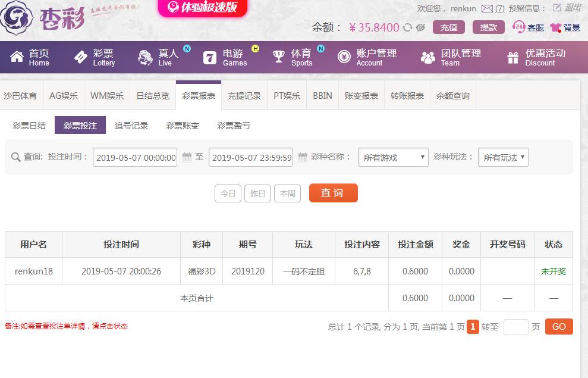Click the 充值 recharge button
This screenshot has height=378, width=588.
point(449,27)
